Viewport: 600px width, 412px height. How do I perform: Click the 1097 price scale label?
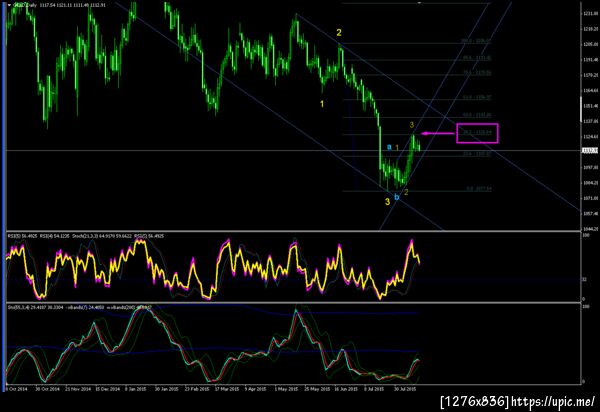(x=591, y=168)
